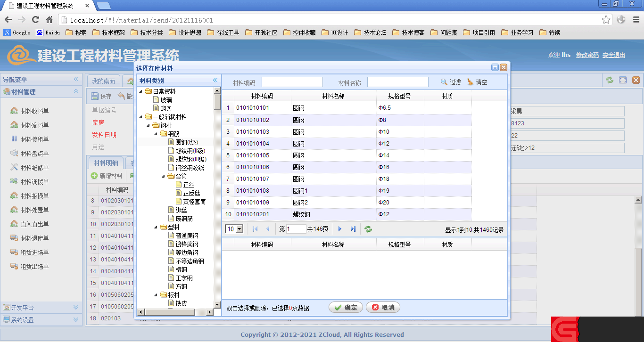This screenshot has width=644, height=342.
Task: Collapse the 型材 tree node
Action: [156, 227]
